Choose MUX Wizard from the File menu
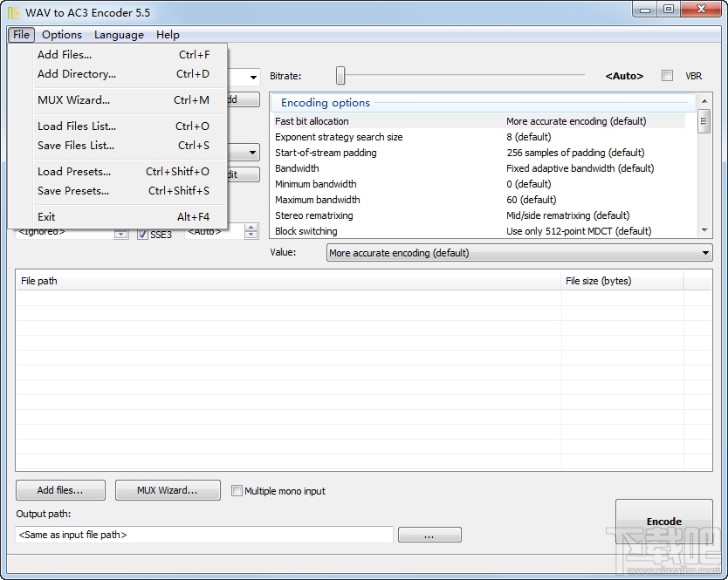The width and height of the screenshot is (728, 580). point(77,98)
